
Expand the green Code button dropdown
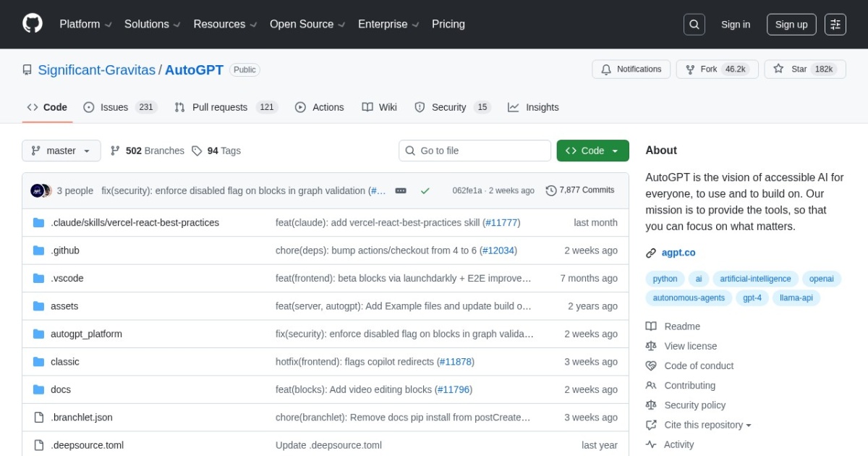(x=614, y=151)
